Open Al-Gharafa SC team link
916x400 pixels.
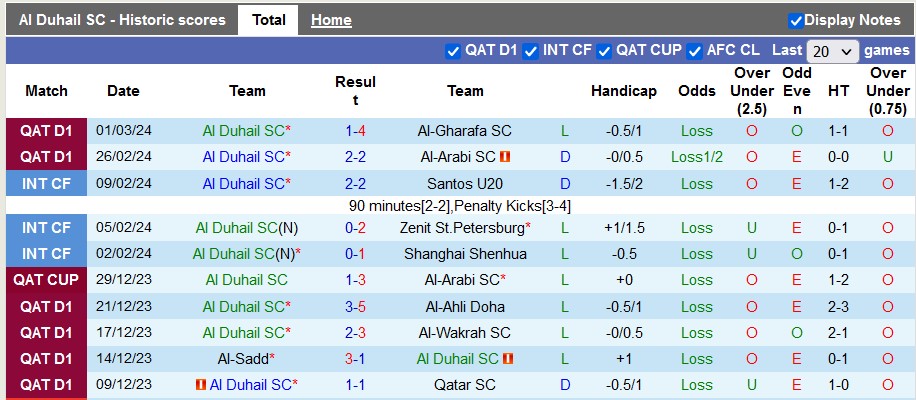click(465, 131)
